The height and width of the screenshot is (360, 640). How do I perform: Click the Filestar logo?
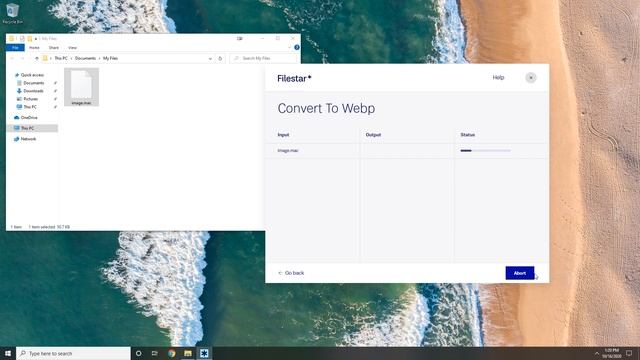(x=294, y=78)
